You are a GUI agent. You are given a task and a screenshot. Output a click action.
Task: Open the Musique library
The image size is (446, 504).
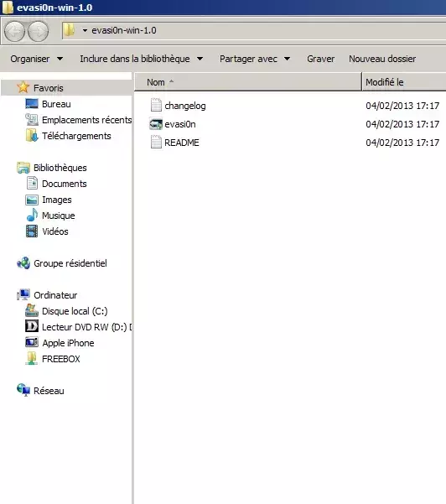(x=59, y=216)
